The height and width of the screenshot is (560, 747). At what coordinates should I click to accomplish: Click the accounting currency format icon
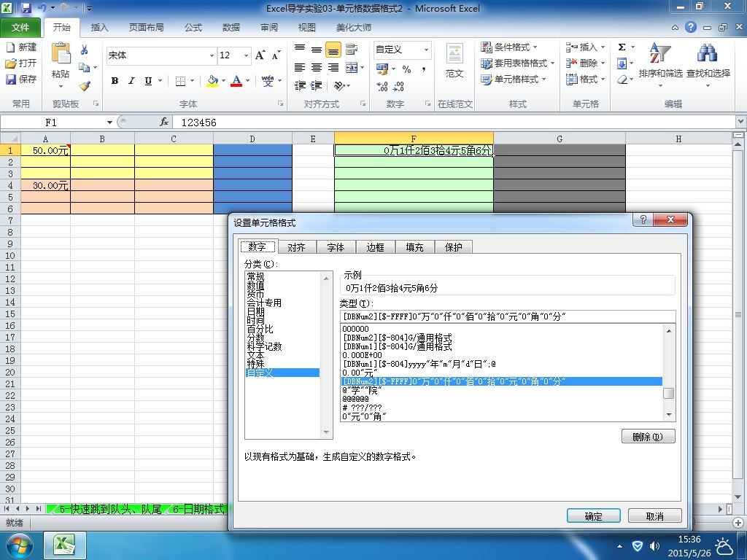point(382,69)
